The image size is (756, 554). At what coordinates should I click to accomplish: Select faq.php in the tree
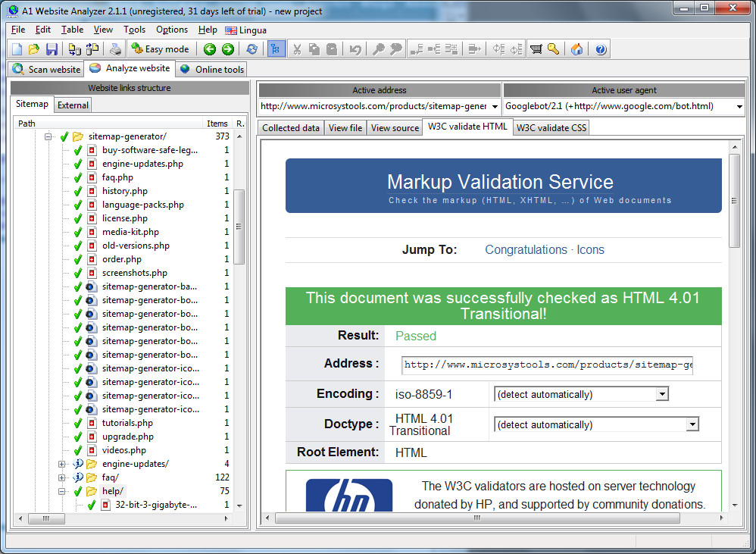coord(117,177)
